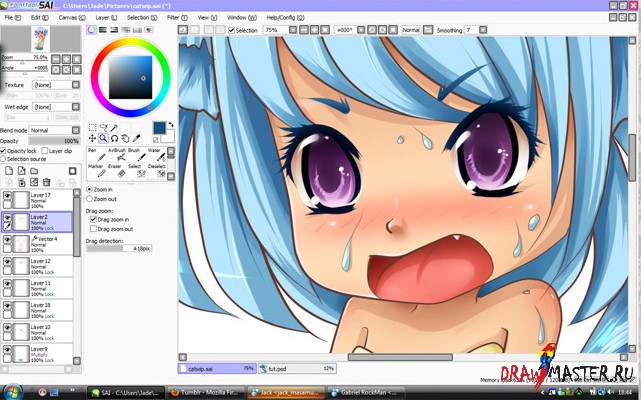Create a new layer set folder

[x=34, y=171]
